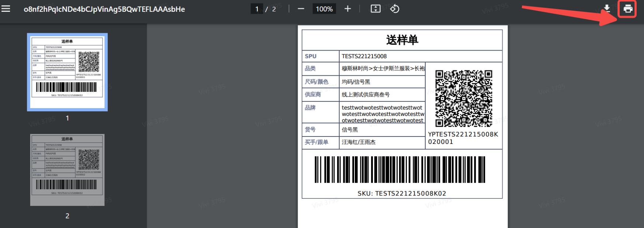
Task: Click the 买手/跟单 label cell
Action: pyautogui.click(x=321, y=142)
